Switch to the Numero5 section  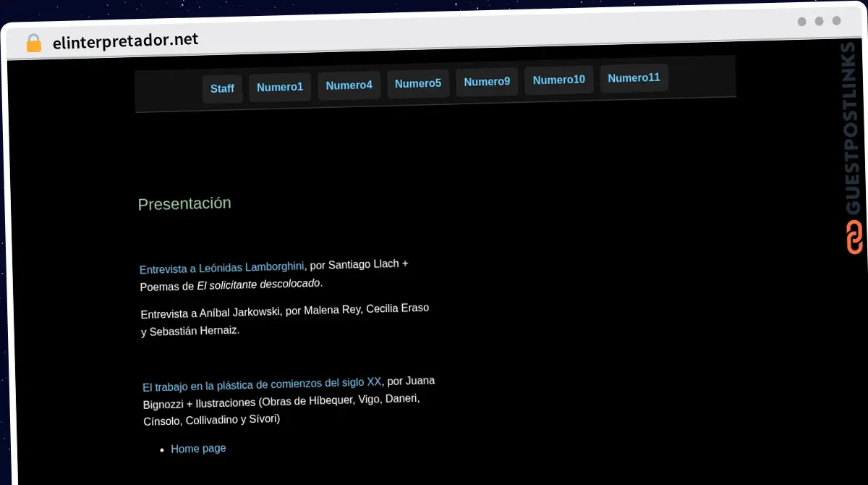click(418, 83)
